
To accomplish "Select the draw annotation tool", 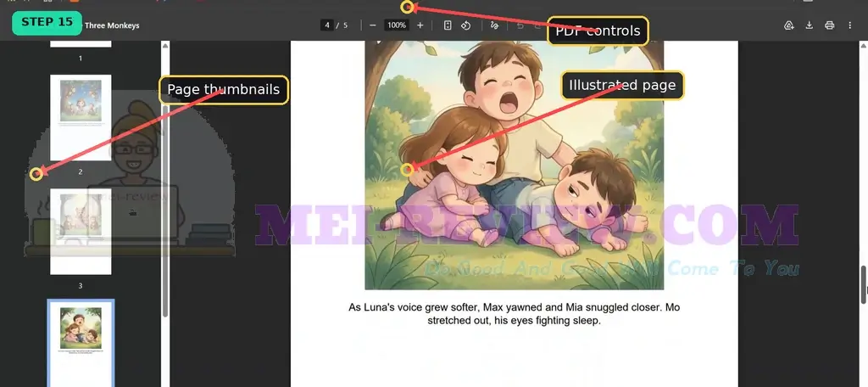I will 494,25.
